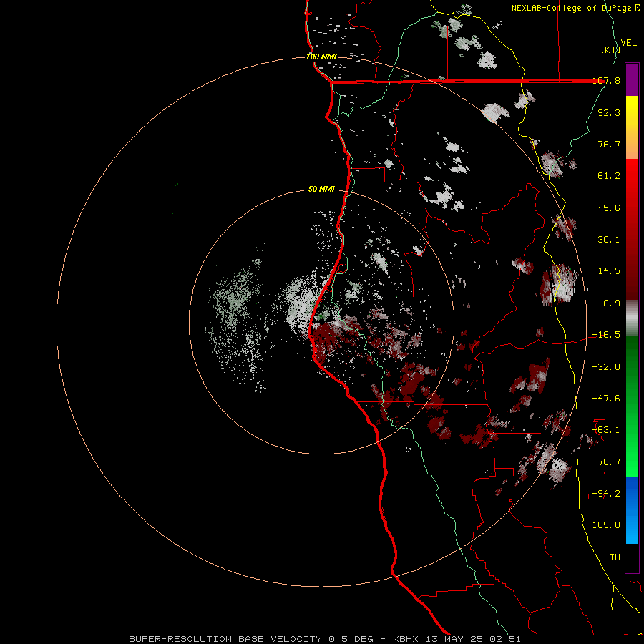Click the 50 NMI range ring label

[x=321, y=190]
